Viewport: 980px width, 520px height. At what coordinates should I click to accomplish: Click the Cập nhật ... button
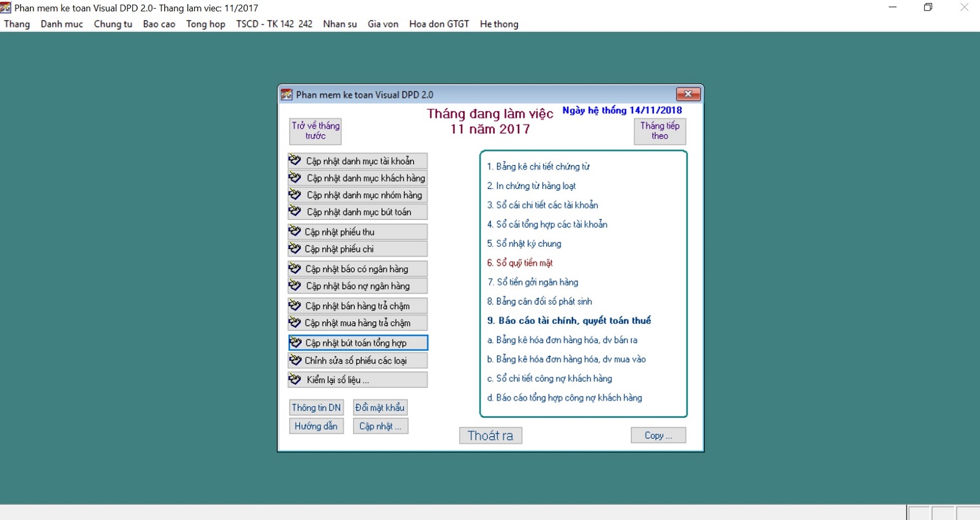(x=380, y=426)
